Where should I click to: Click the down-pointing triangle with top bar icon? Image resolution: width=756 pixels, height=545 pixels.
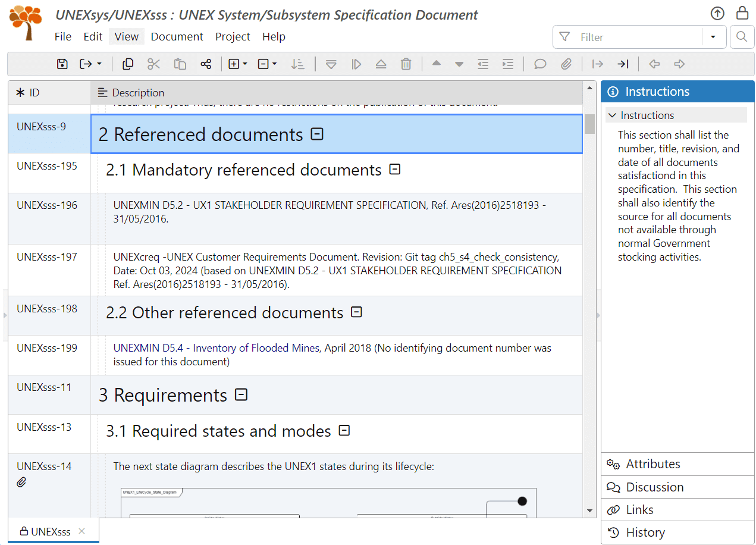click(331, 64)
